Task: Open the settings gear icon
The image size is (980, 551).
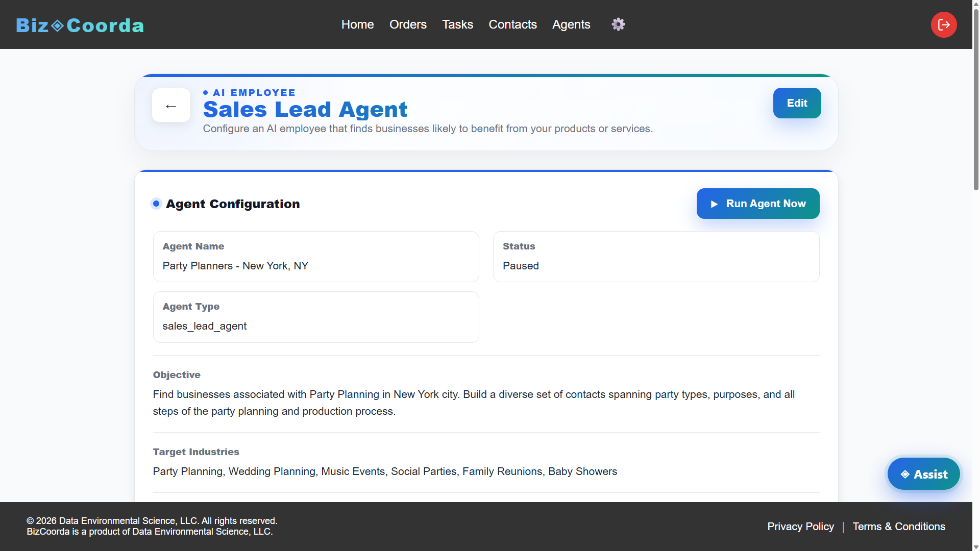Action: tap(618, 24)
